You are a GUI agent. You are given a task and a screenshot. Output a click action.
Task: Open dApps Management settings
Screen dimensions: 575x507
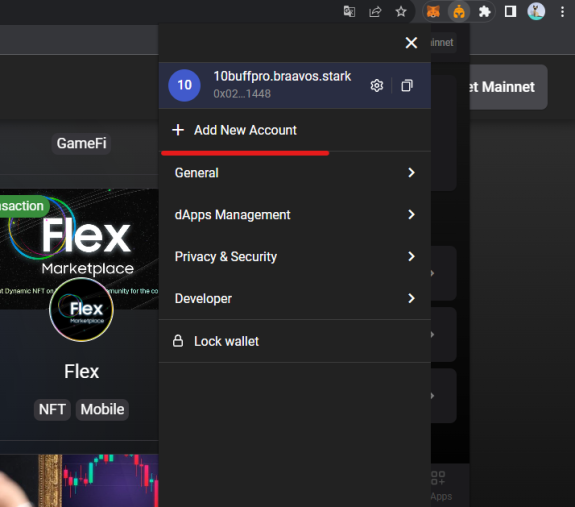(x=295, y=214)
